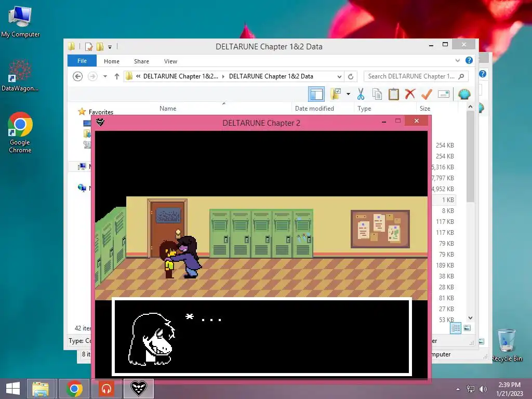
Task: Click the red X Delete icon
Action: [410, 94]
